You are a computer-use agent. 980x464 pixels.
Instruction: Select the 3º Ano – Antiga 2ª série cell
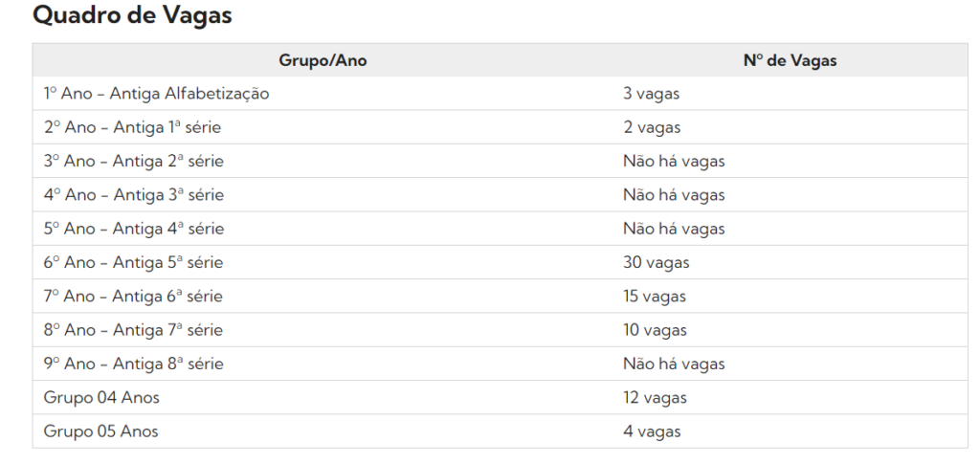point(323,161)
